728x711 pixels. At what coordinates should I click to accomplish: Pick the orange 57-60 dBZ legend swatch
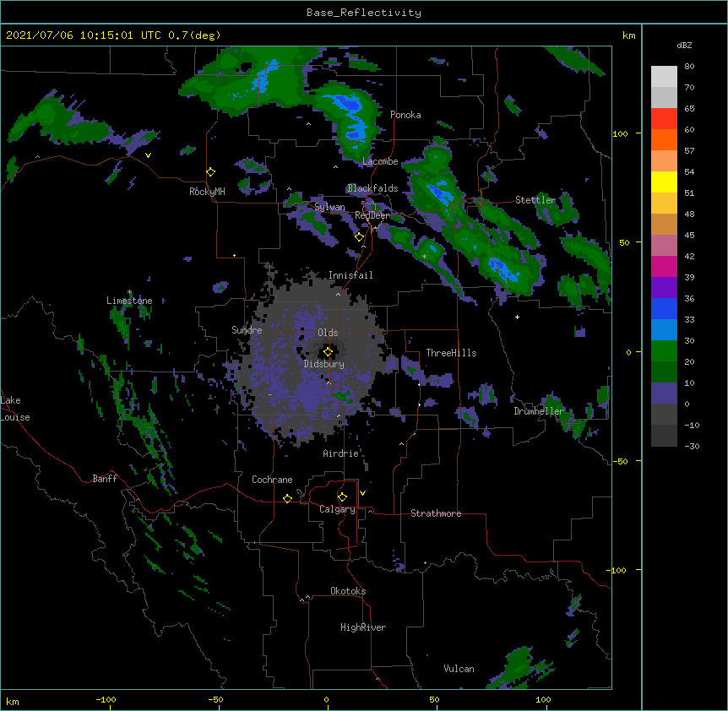point(664,140)
